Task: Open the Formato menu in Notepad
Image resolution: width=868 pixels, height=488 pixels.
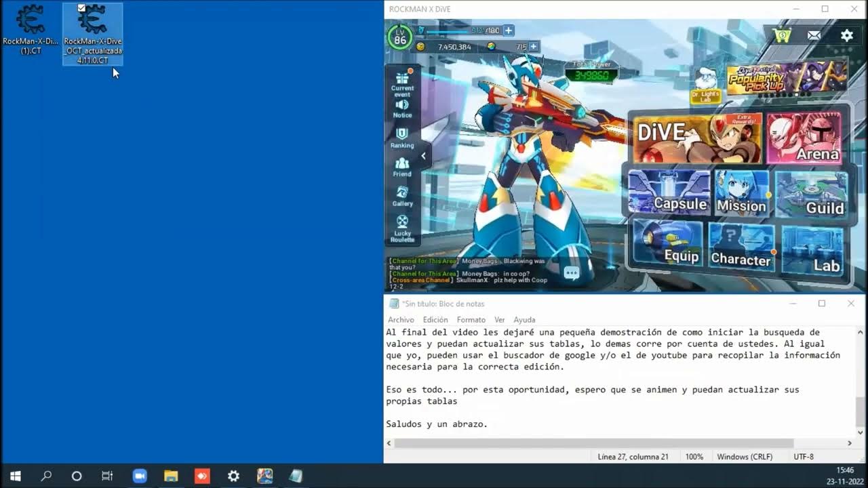Action: tap(471, 319)
